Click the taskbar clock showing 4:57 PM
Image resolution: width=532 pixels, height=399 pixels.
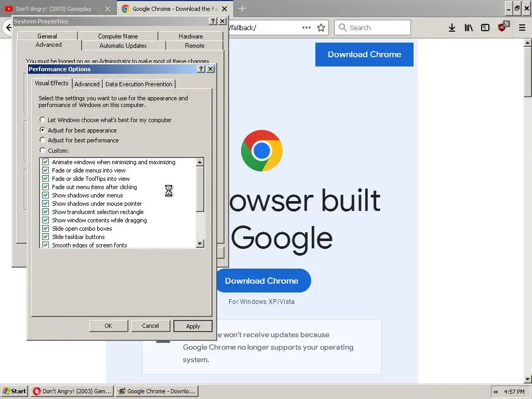(x=514, y=392)
